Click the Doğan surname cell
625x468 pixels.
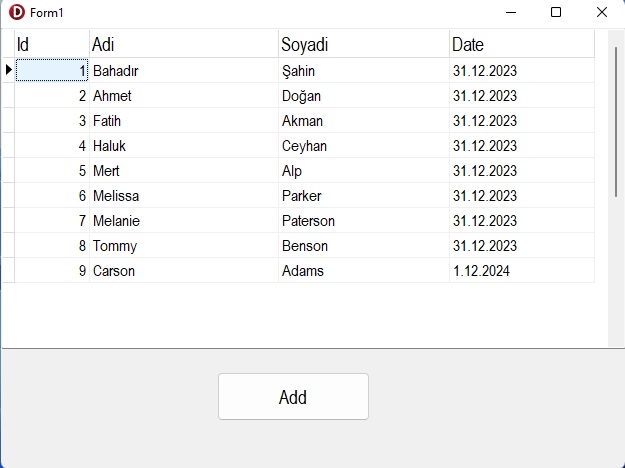tap(364, 96)
